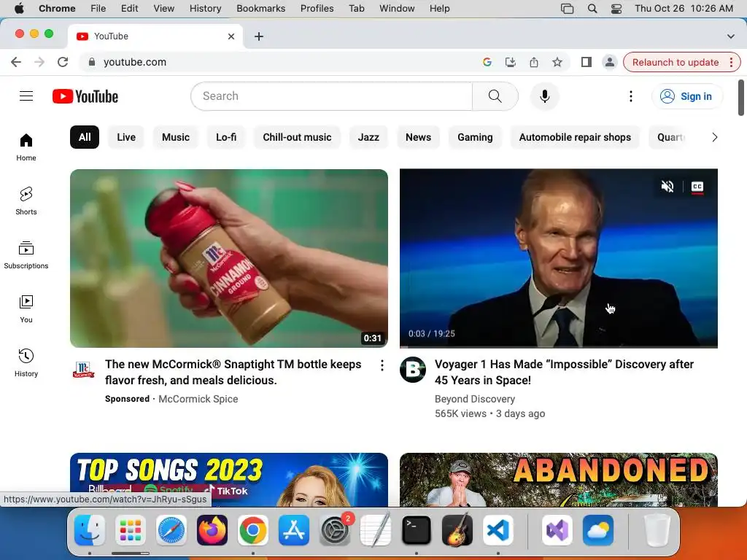Click the video preview progress bar

[x=559, y=346]
